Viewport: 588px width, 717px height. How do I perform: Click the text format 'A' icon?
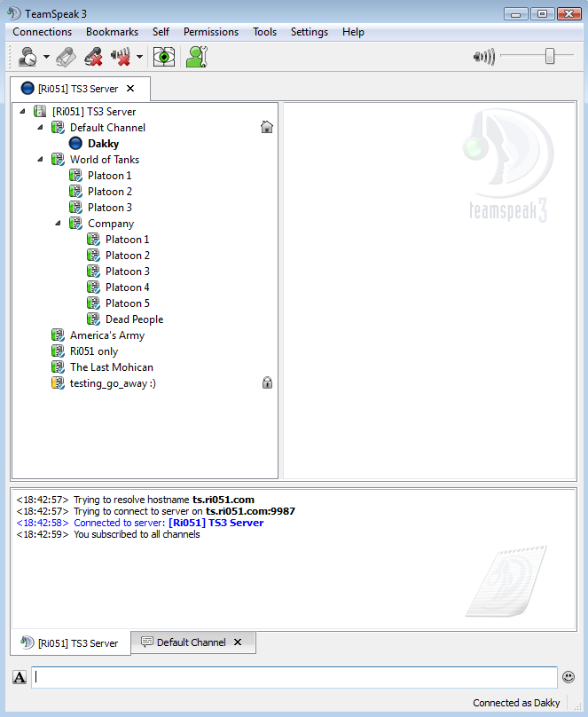point(20,678)
